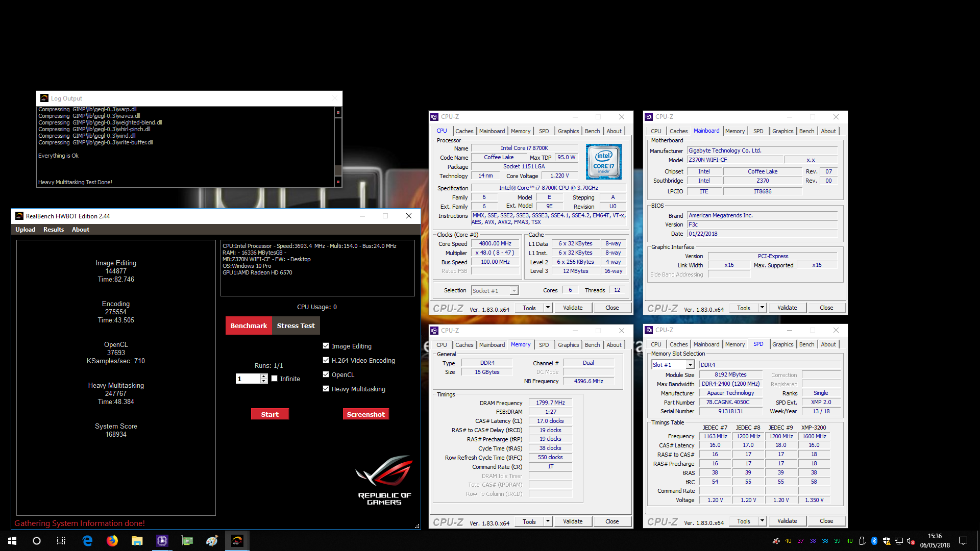Click Core Speed 4800.00 MHz value
The width and height of the screenshot is (980, 551).
(x=495, y=244)
